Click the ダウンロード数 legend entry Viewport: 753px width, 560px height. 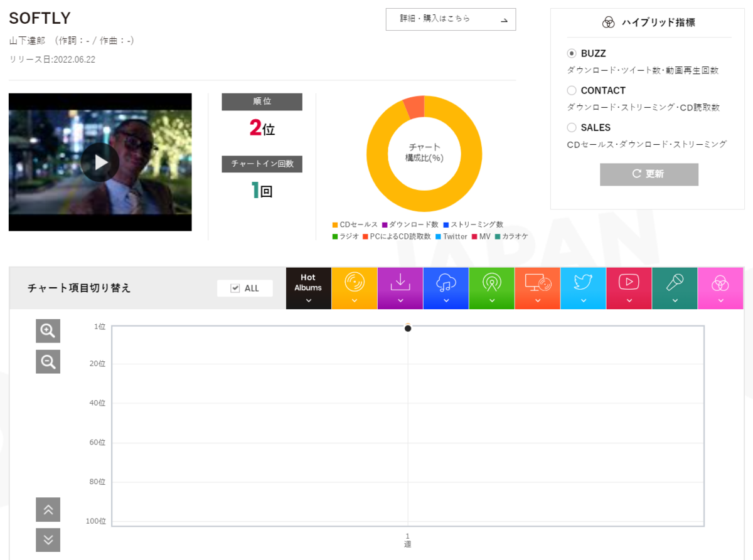(x=410, y=225)
